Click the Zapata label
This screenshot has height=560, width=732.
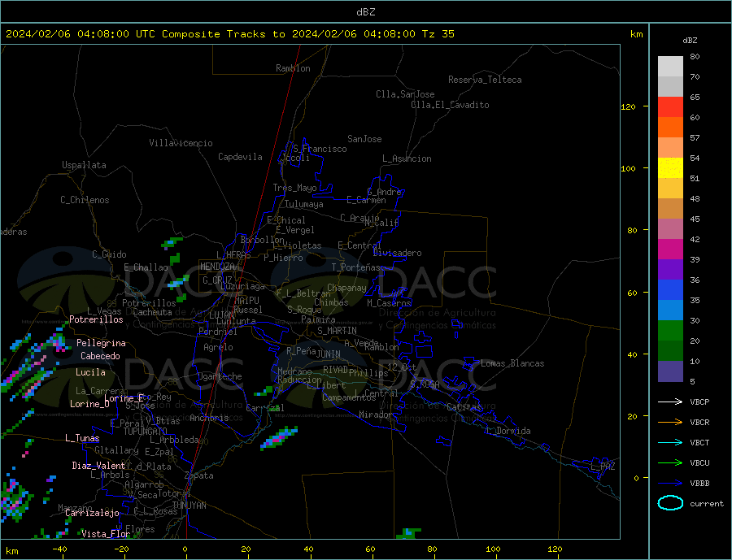199,475
